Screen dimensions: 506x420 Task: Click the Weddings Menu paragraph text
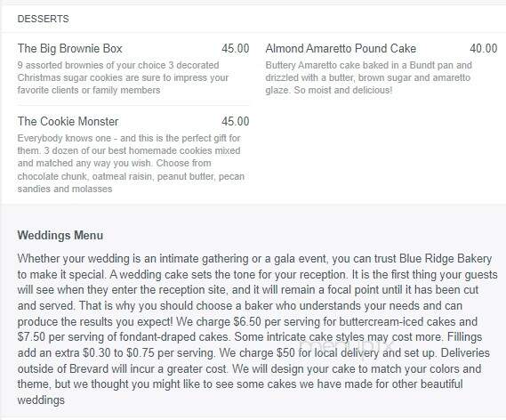pos(258,329)
